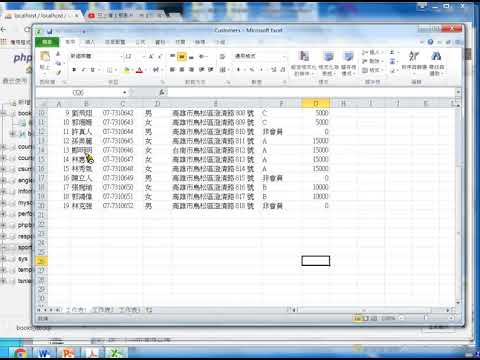Click the Increase Indent icon
The height and width of the screenshot is (360, 480).
pos(210,69)
